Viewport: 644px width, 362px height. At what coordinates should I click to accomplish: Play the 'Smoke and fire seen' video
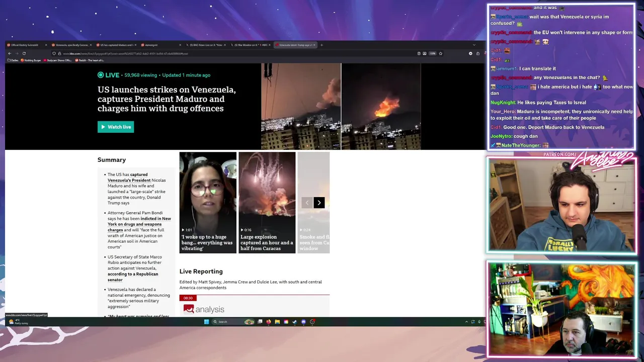[313, 203]
